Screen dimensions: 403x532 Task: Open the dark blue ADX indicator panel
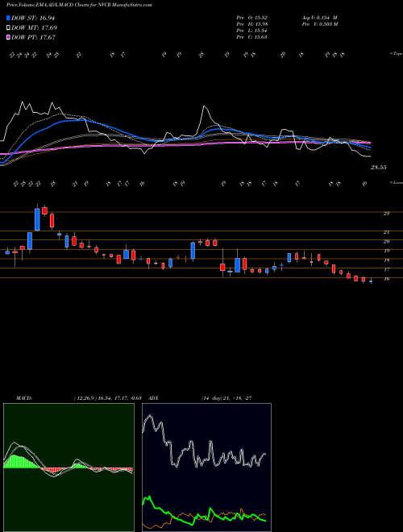[x=206, y=468]
